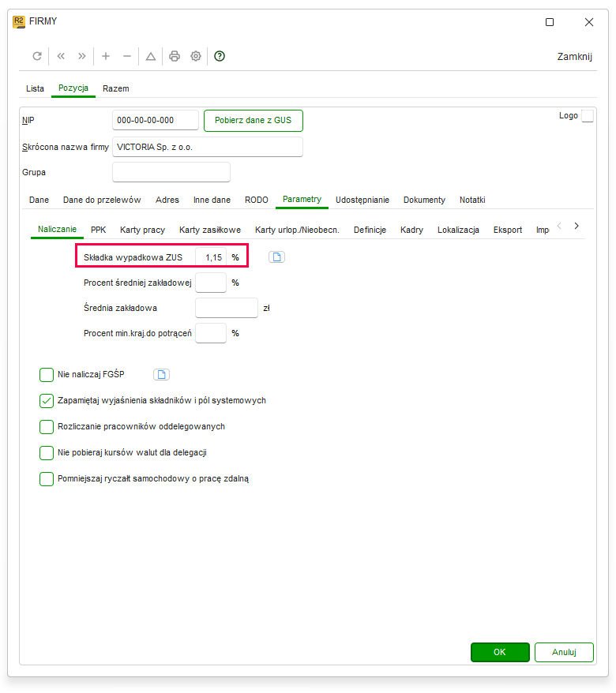Click Pobierz dane z GUS button
This screenshot has width=616, height=693.
coord(254,121)
